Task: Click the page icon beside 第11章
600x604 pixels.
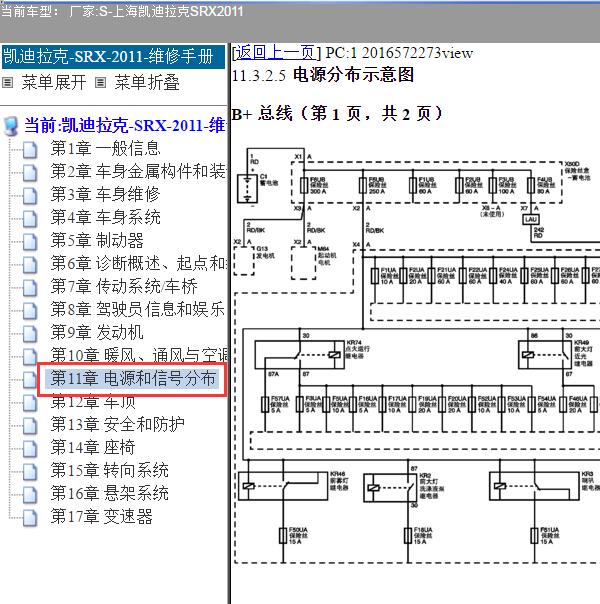Action: click(x=30, y=380)
